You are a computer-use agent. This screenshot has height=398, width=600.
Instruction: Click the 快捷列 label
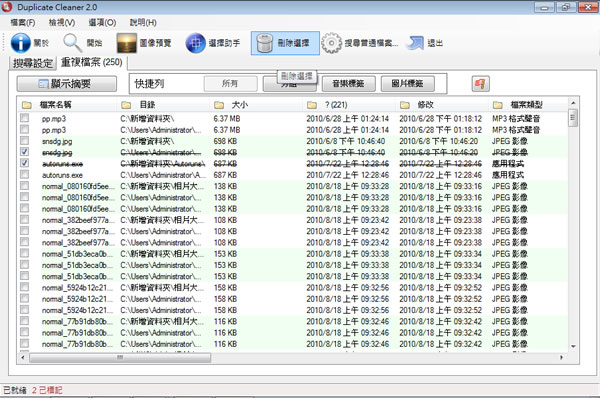point(150,84)
